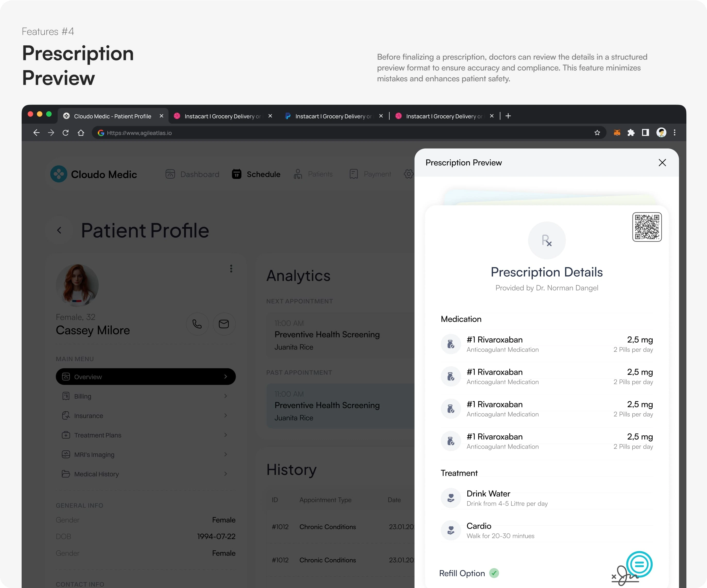Email the patient with envelope button
The image size is (707, 588).
(x=224, y=324)
